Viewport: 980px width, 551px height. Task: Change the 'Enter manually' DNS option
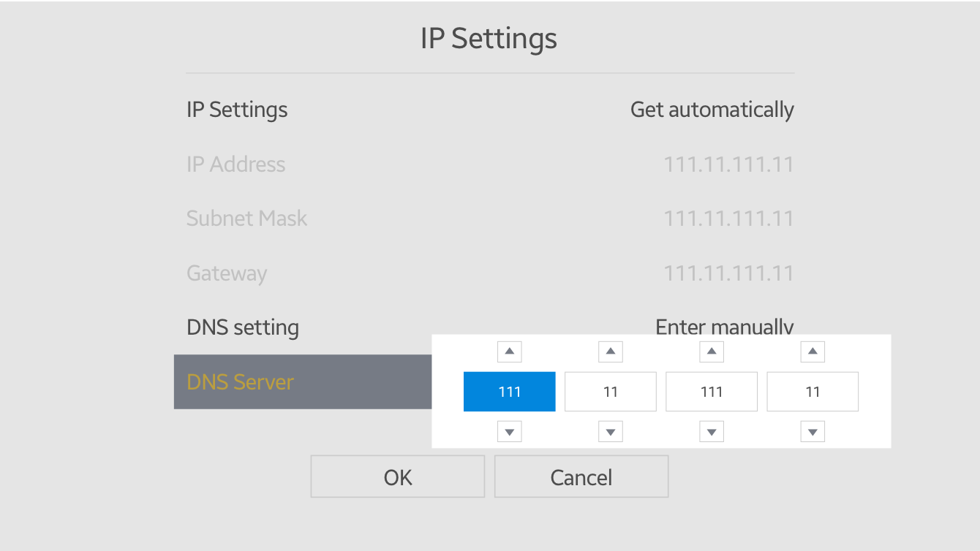(724, 325)
